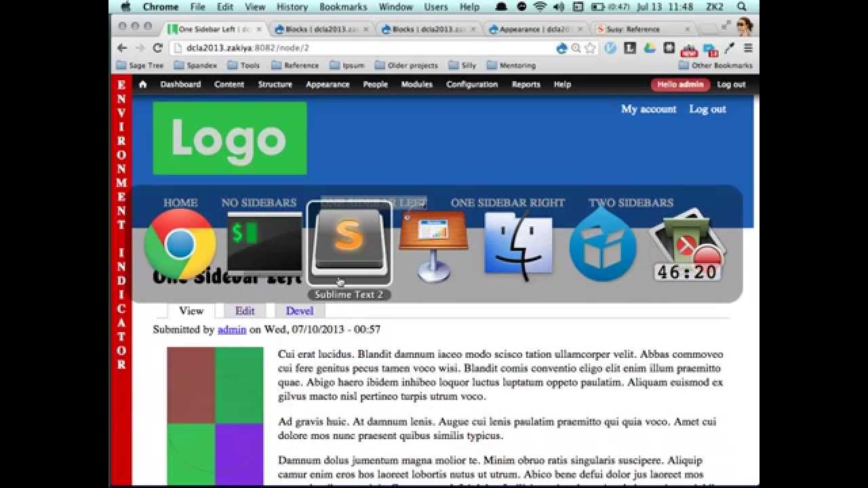Click Chrome's back arrow button

122,48
